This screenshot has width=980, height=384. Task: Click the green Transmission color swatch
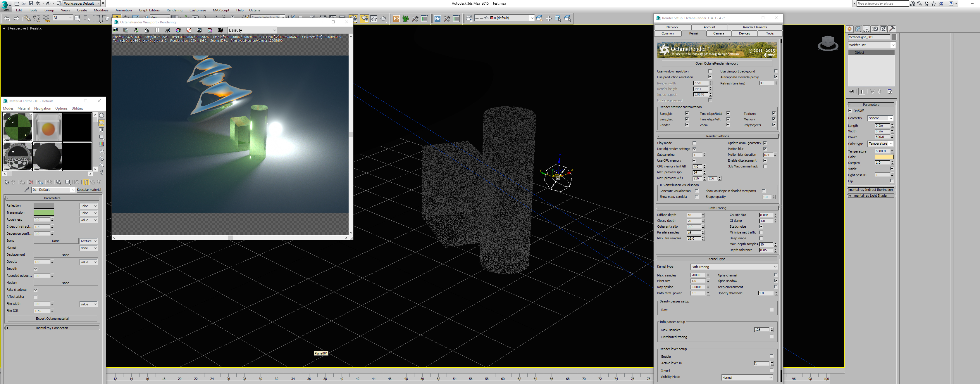(44, 212)
